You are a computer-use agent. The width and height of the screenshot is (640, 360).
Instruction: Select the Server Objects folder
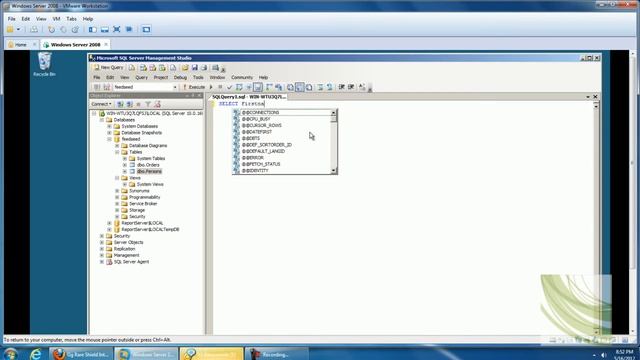pyautogui.click(x=128, y=242)
